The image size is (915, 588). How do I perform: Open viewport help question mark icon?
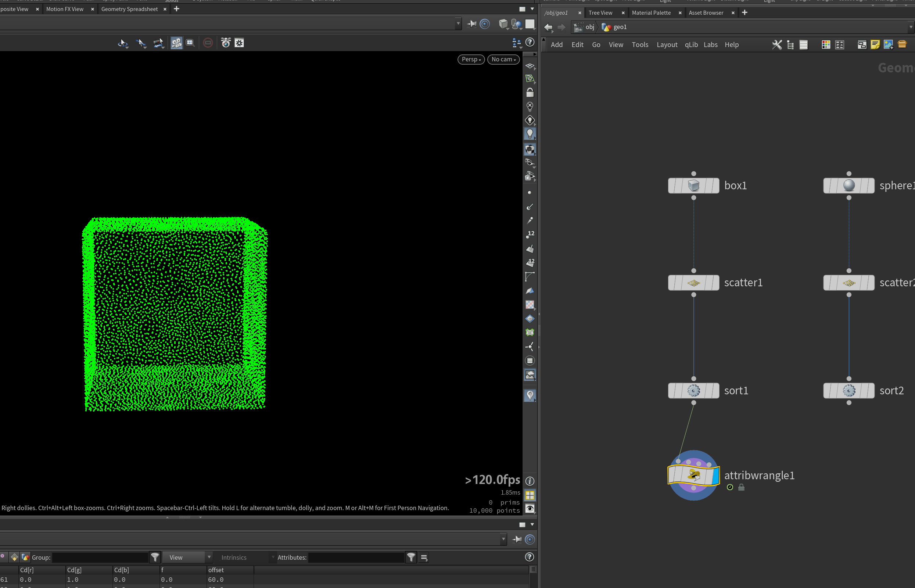click(x=530, y=42)
